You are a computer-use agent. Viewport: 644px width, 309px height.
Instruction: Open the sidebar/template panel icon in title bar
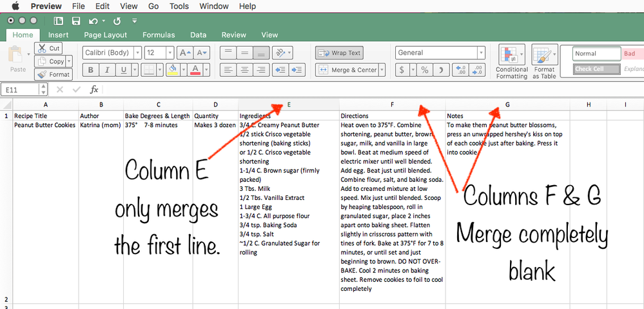(x=58, y=21)
